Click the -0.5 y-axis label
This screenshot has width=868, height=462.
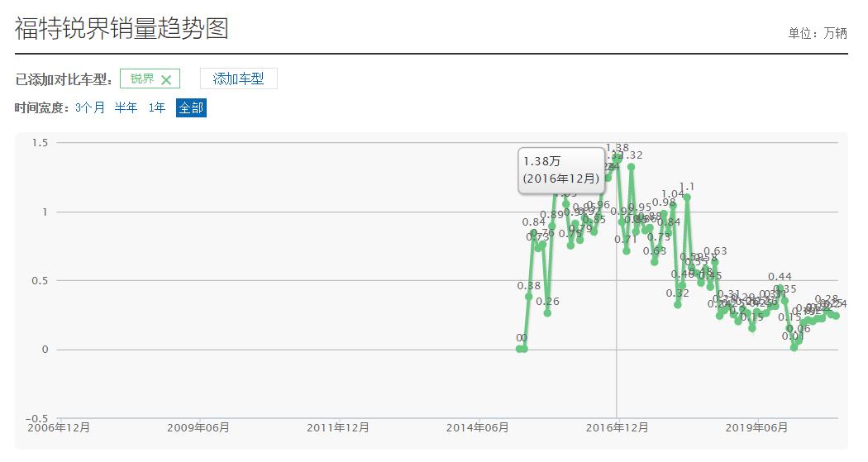point(36,418)
